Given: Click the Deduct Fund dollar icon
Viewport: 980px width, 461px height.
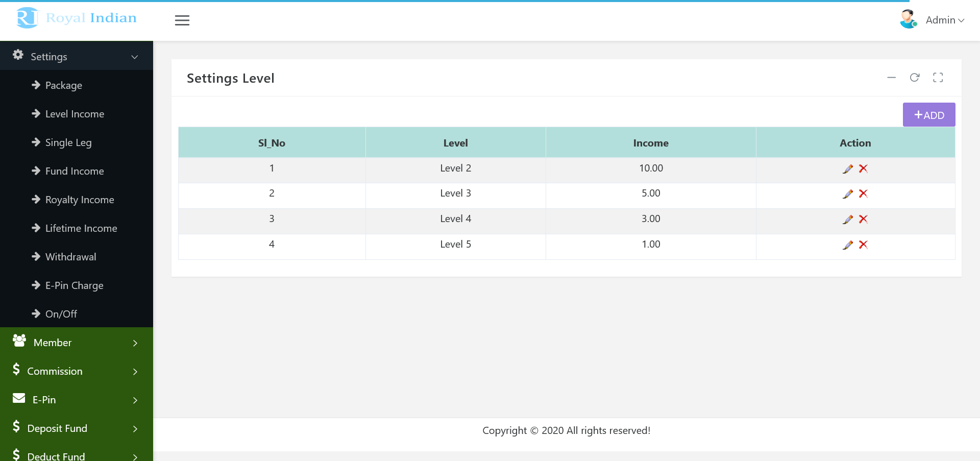Looking at the screenshot, I should tap(16, 454).
